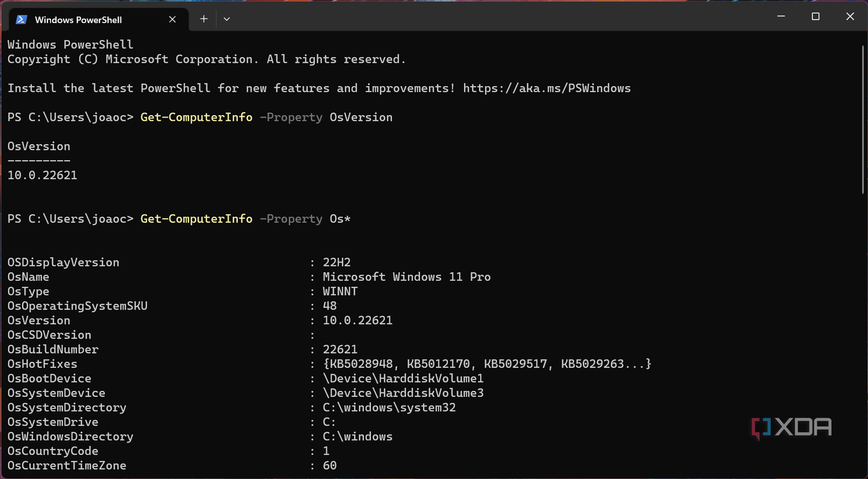Close the Windows Terminal window
The image size is (868, 479).
850,16
